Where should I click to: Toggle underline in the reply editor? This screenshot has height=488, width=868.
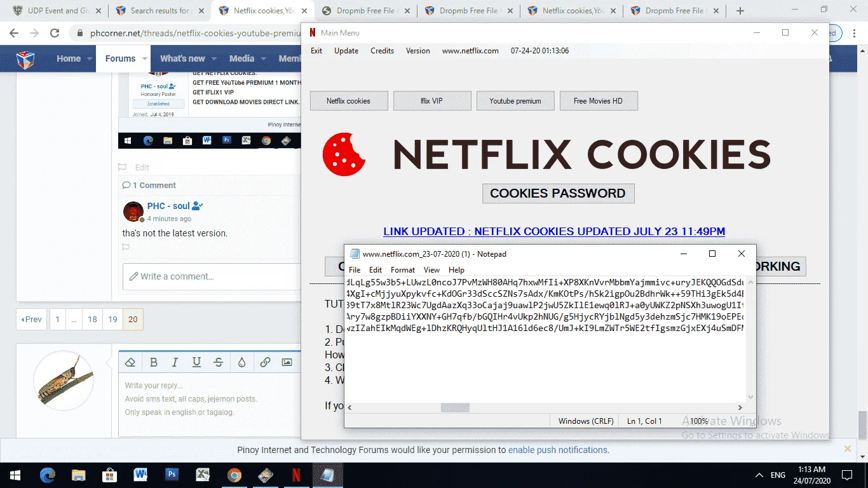196,362
